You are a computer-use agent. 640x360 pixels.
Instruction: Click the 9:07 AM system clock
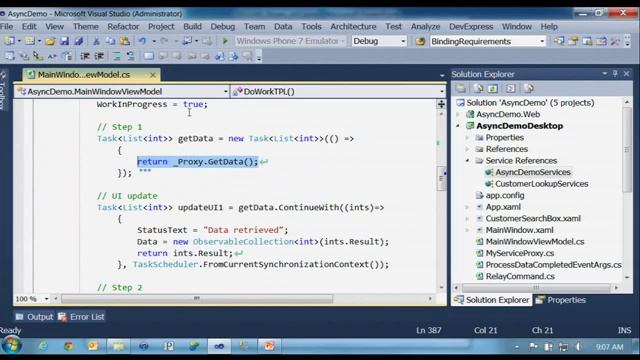click(x=609, y=347)
